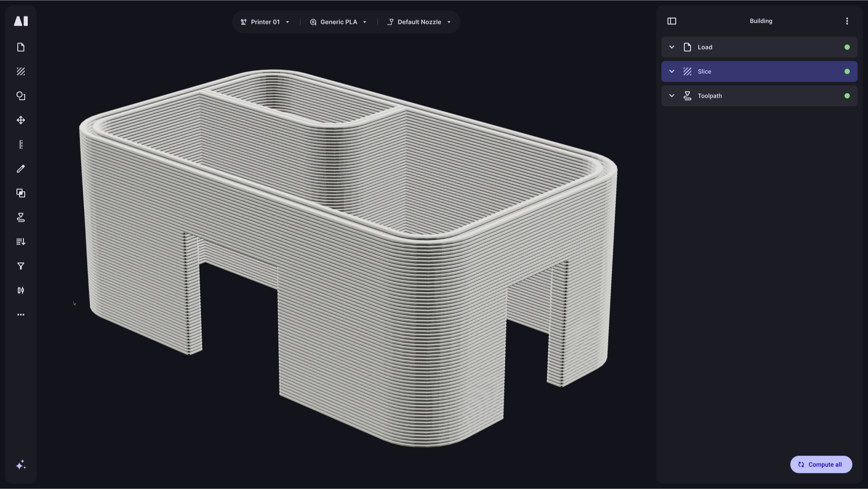The width and height of the screenshot is (868, 489).
Task: Click the green status dot next to Slice
Action: click(x=847, y=71)
